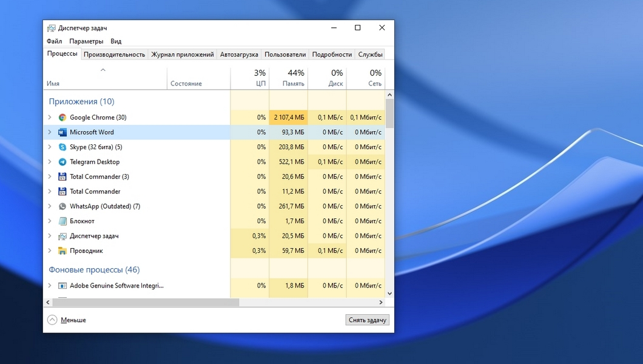Switch to the Автозагрузка tab
This screenshot has height=364, width=643.
point(239,55)
